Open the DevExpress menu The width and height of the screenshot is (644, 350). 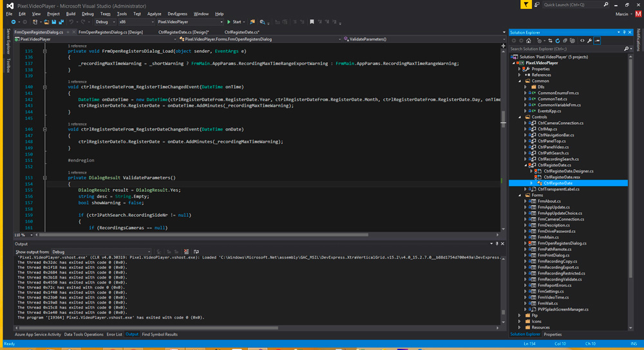point(178,14)
